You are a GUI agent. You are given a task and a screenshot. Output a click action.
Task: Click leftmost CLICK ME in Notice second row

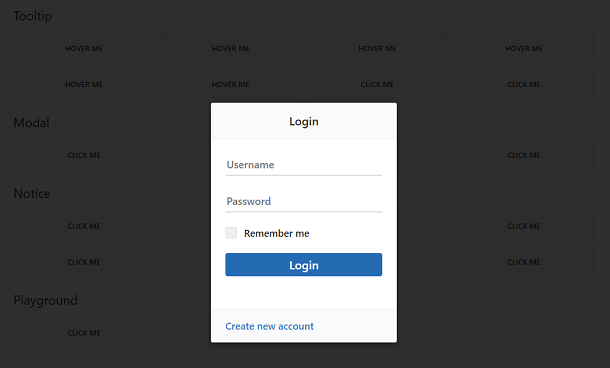[84, 262]
